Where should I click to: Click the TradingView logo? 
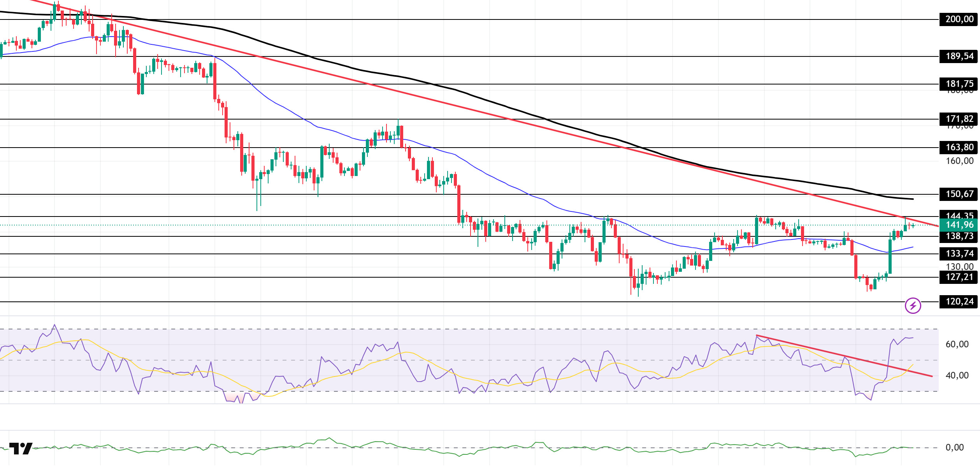tap(21, 448)
